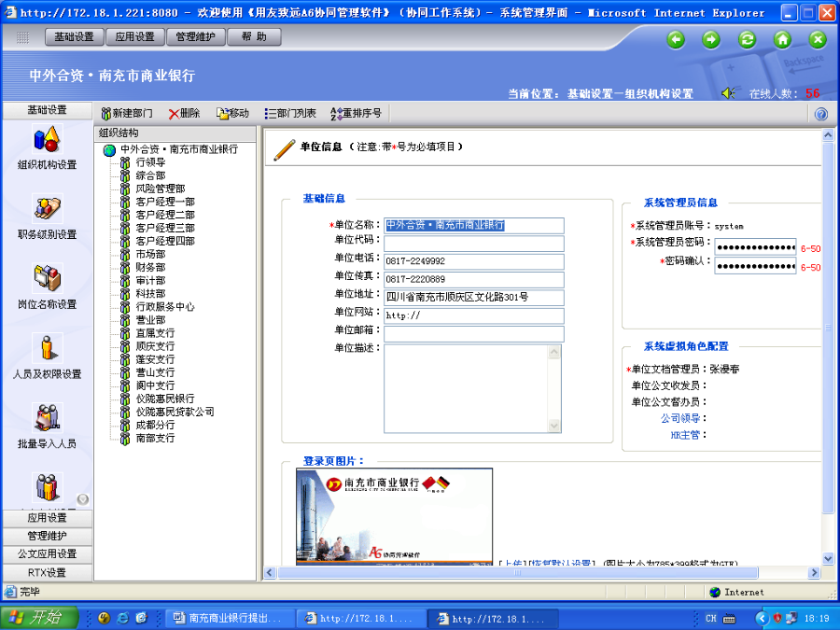Select 仪陇惠民贷款公司 in tree
Viewport: 840px width, 630px height.
coord(175,412)
